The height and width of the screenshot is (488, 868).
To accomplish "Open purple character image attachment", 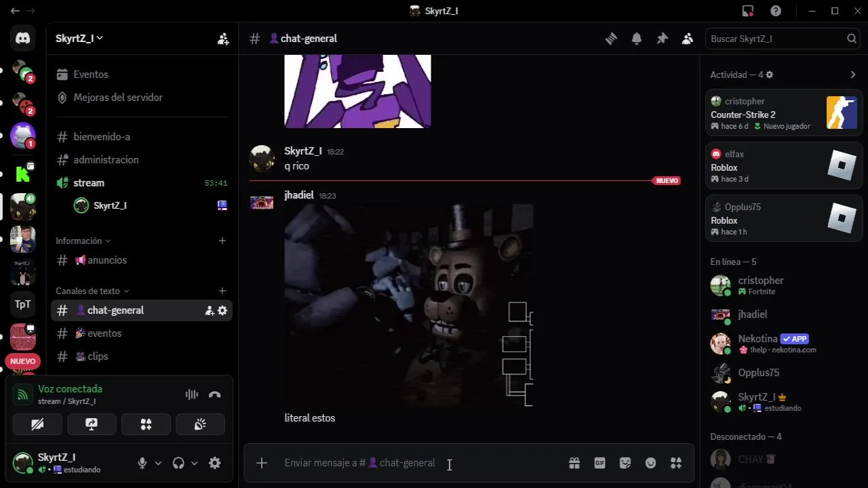I will 357,91.
